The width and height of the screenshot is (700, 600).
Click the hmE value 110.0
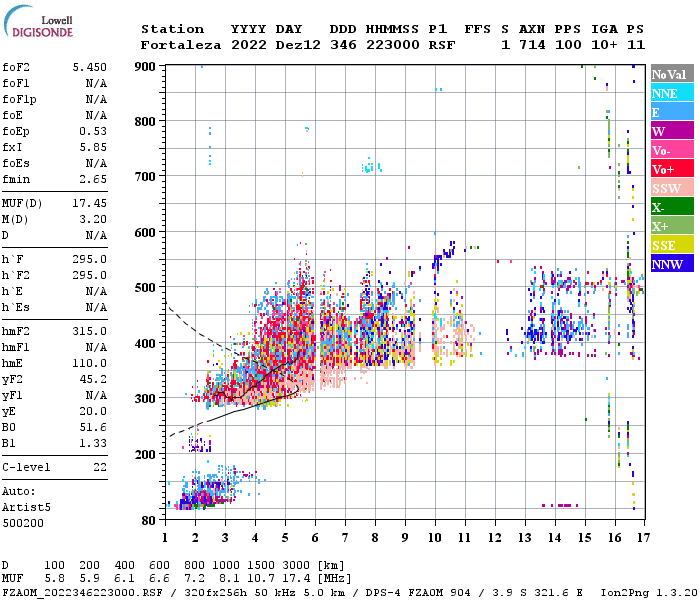(x=90, y=363)
